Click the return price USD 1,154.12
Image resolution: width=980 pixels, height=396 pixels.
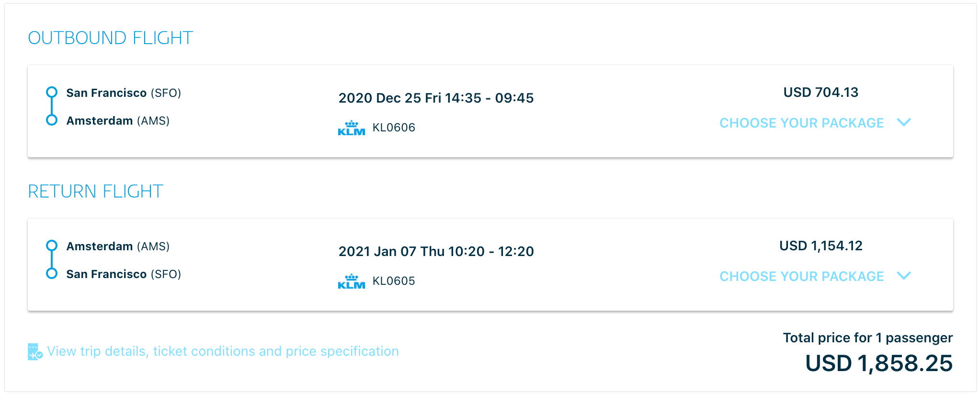coord(820,246)
